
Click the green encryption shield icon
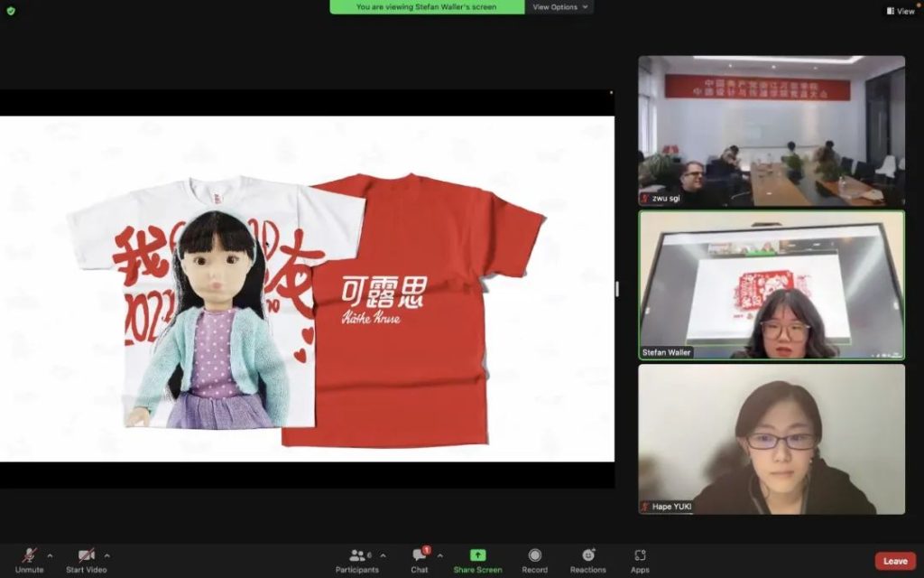(11, 11)
